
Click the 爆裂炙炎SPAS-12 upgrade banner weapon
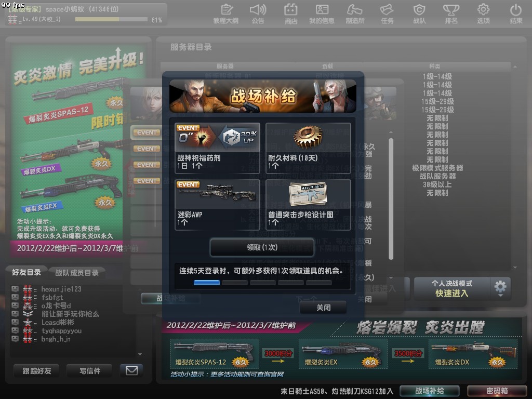tap(215, 353)
